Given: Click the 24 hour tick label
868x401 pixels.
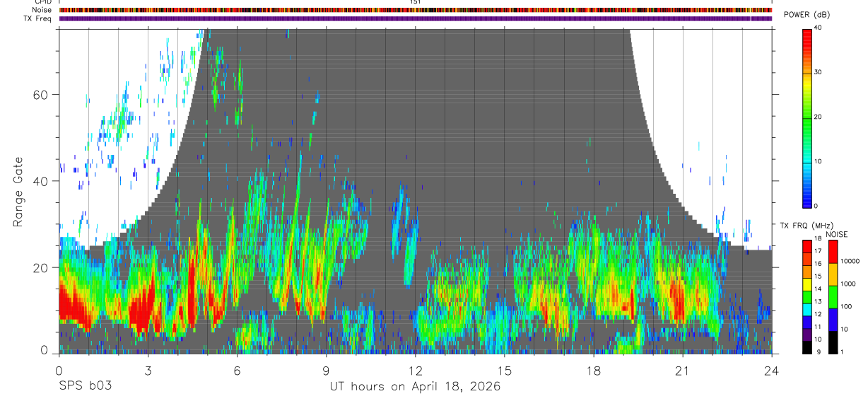Looking at the screenshot, I should coord(772,371).
